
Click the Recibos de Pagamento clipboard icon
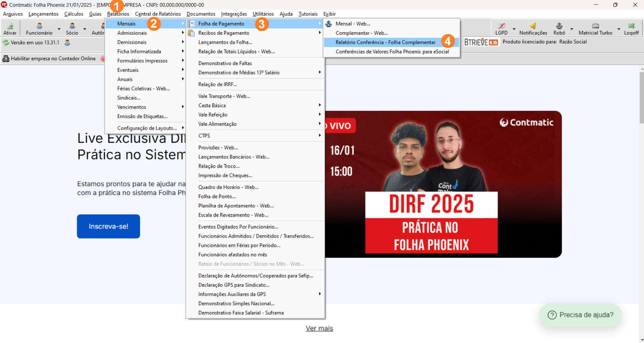tap(191, 33)
